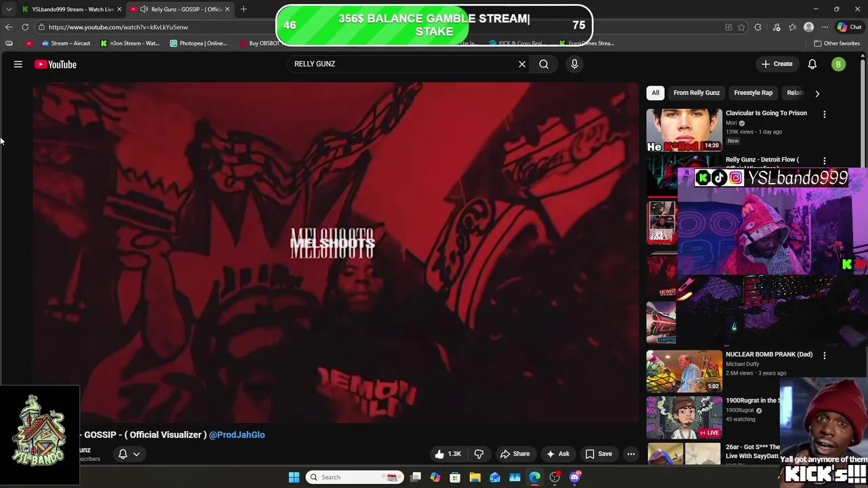Close the YSLbando999 Stream tab

[119, 9]
